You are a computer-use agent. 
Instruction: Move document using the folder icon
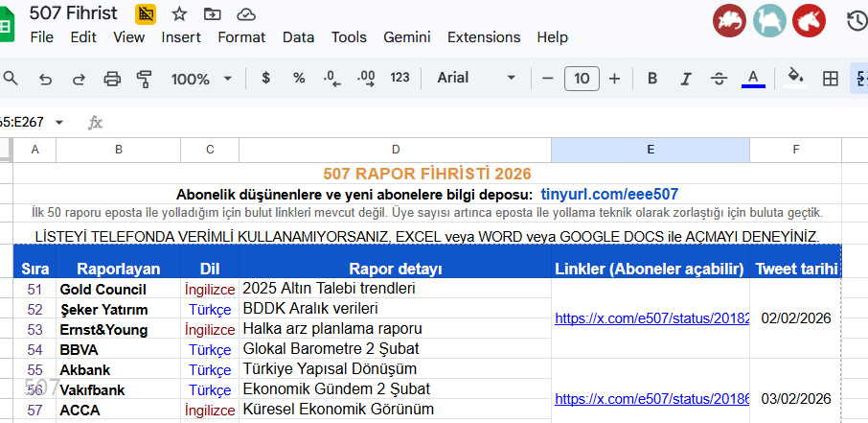click(212, 14)
